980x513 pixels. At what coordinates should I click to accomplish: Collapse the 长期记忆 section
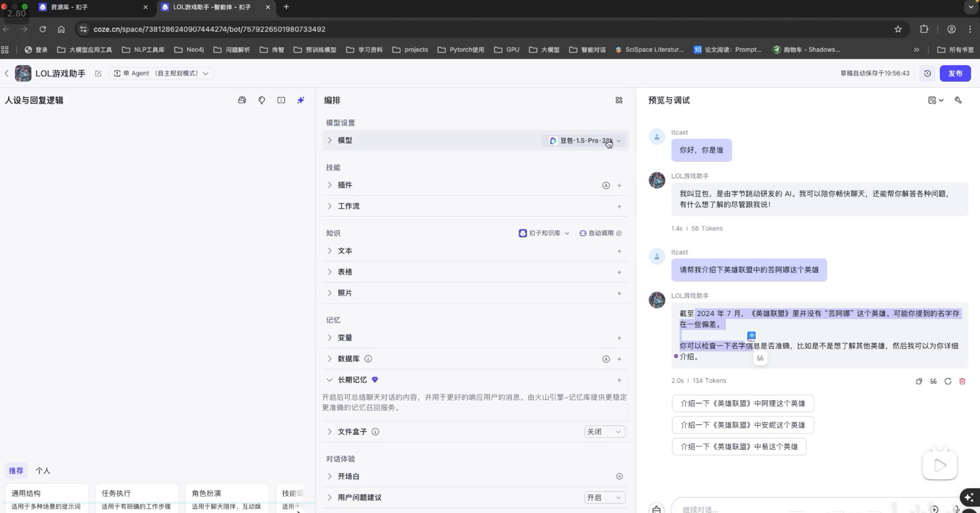[330, 380]
